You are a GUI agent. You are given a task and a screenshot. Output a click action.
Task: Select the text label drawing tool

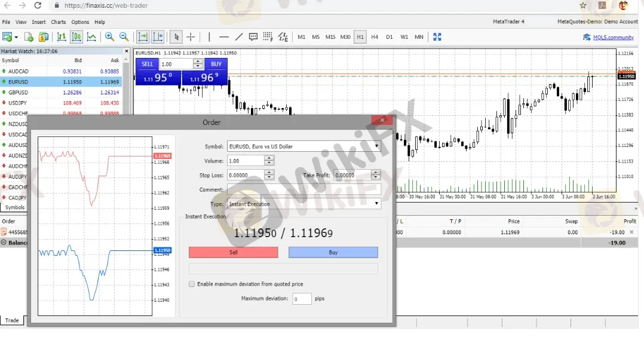[x=253, y=37]
